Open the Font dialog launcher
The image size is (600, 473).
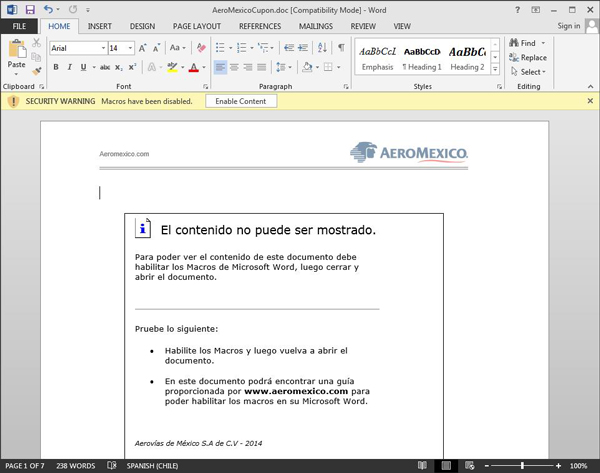(205, 87)
